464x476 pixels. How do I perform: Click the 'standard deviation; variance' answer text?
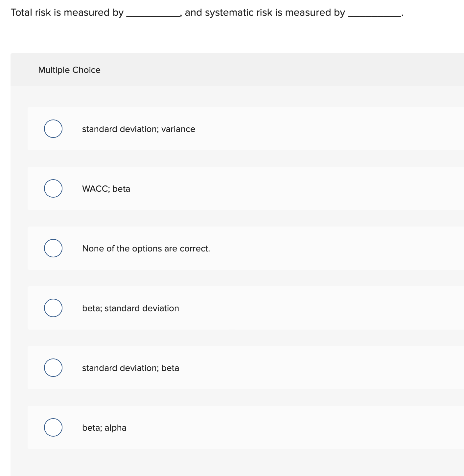coord(138,129)
